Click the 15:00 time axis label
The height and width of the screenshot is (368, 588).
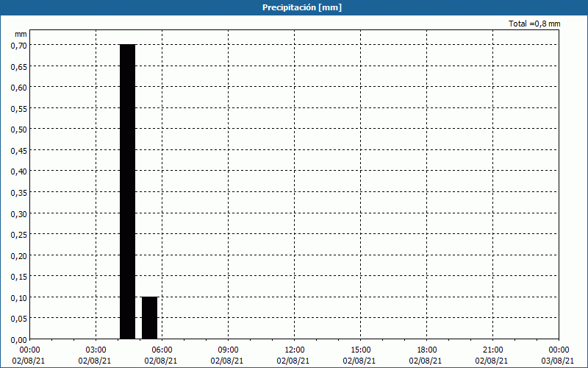(360, 350)
